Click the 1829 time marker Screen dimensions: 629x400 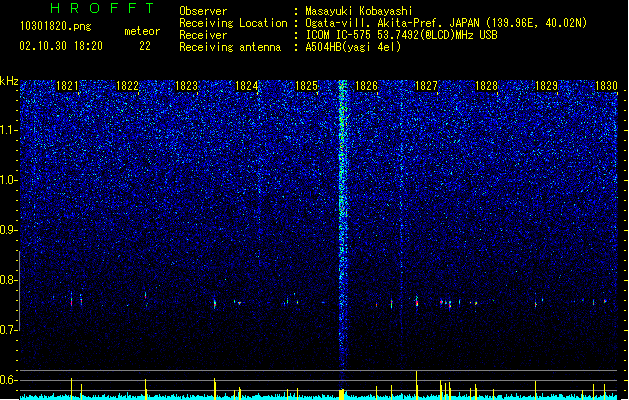click(546, 86)
